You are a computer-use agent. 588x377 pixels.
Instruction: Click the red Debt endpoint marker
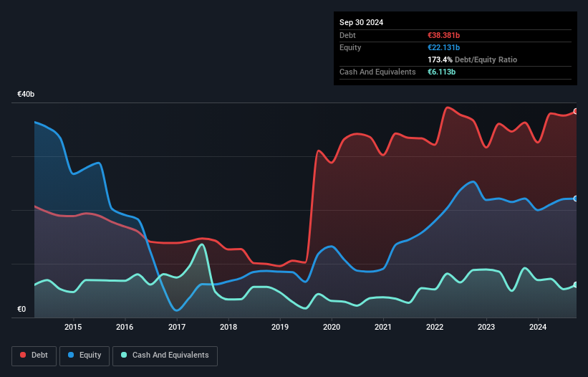pos(576,111)
